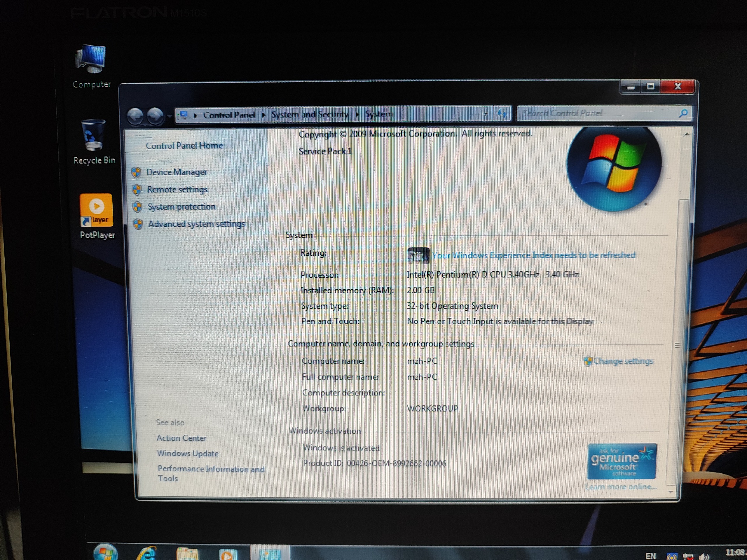Select System and Security breadcrumb
Viewport: 747px width, 560px height.
pyautogui.click(x=309, y=114)
